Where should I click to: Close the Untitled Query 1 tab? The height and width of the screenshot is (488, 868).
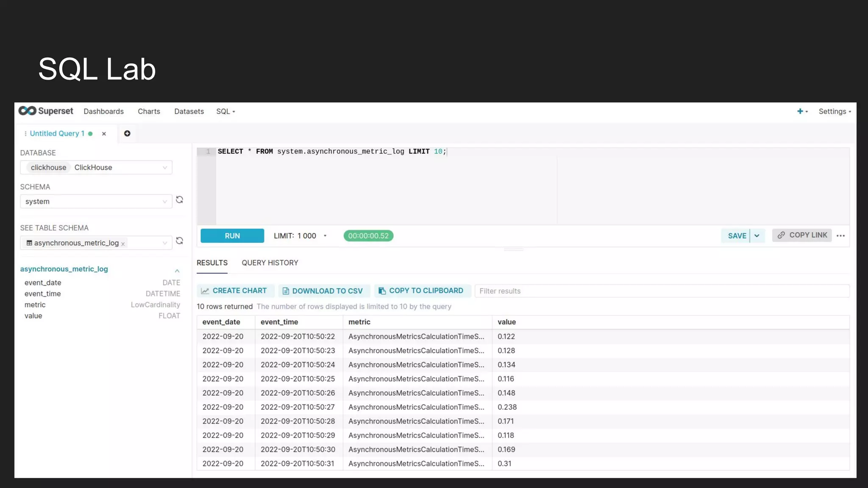[x=104, y=134]
